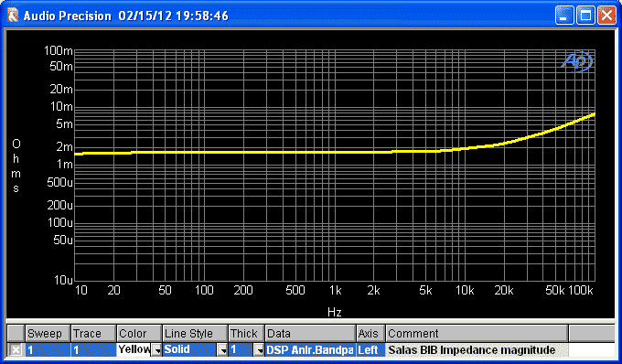The image size is (622, 364).
Task: Close the Audio Precision window
Action: [607, 16]
